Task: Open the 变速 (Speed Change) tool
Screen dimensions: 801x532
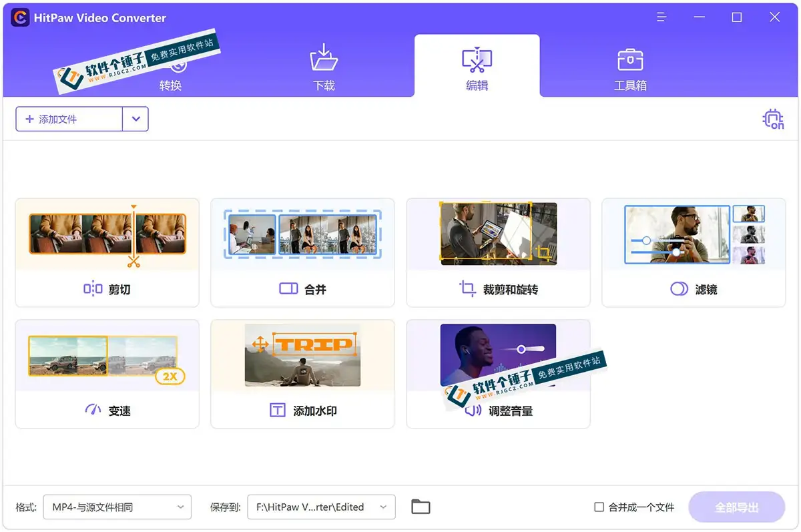Action: point(107,374)
